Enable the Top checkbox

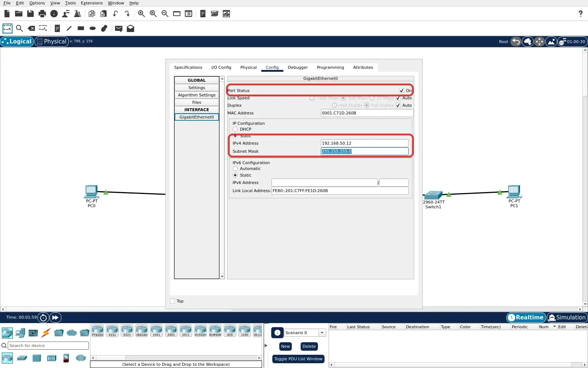click(172, 301)
